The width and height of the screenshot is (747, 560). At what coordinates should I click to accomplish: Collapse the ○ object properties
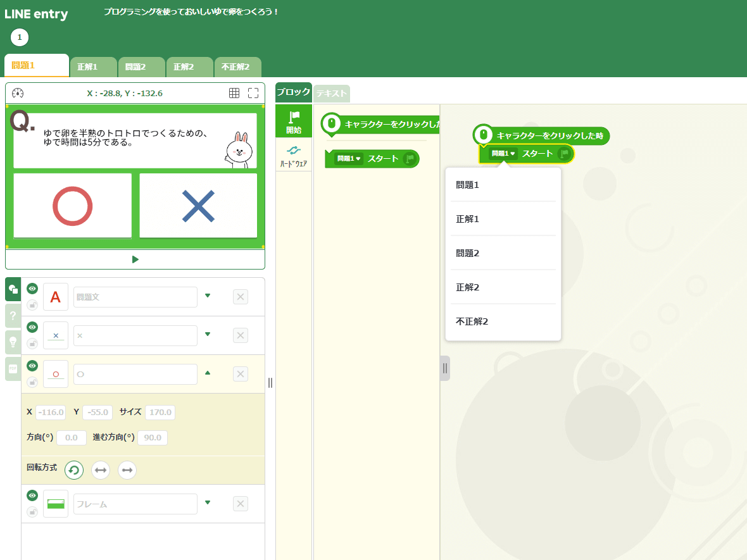pyautogui.click(x=208, y=373)
